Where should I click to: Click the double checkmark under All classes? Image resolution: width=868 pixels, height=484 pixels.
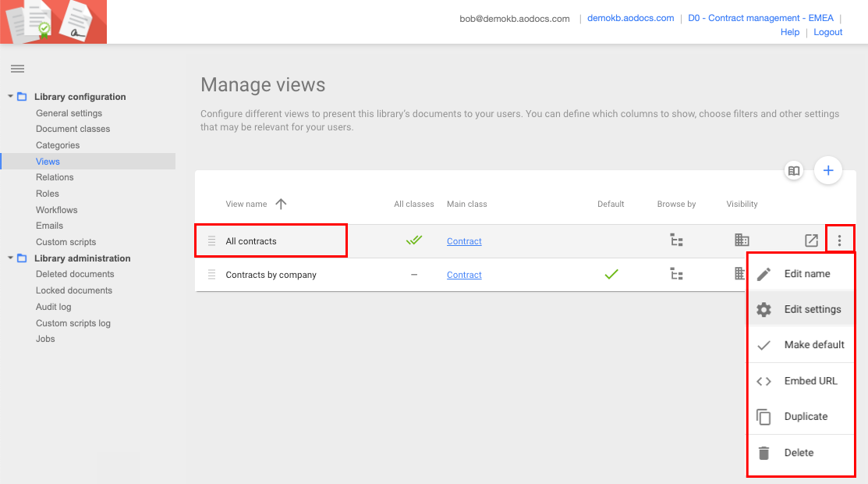[413, 240]
